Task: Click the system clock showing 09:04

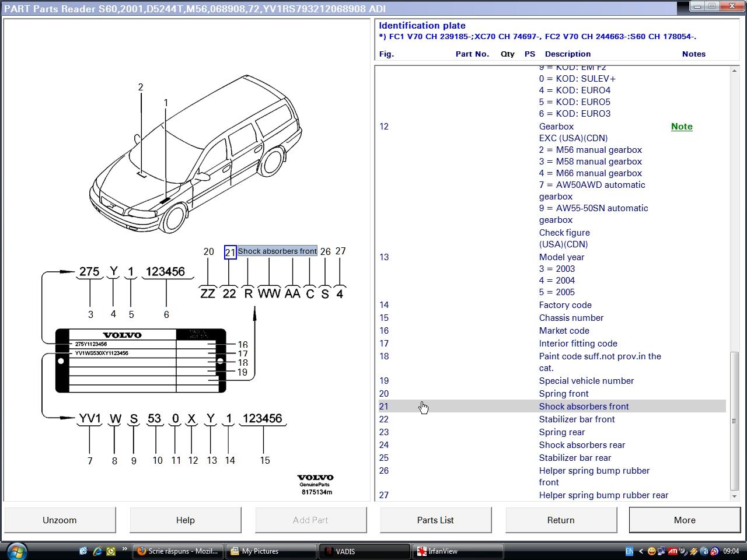Action: (731, 551)
